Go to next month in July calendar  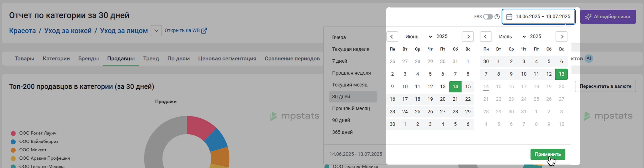pyautogui.click(x=561, y=37)
